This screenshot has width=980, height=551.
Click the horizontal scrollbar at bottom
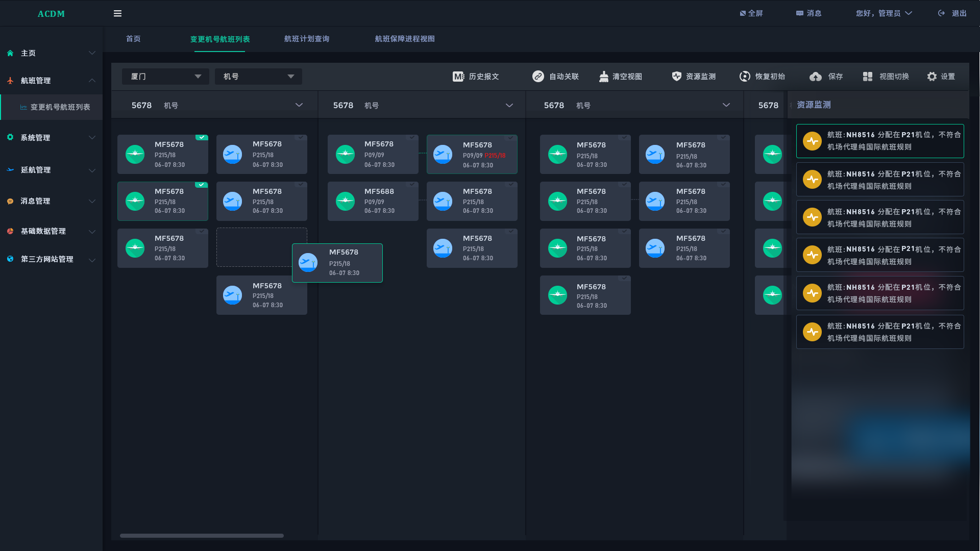pyautogui.click(x=202, y=536)
